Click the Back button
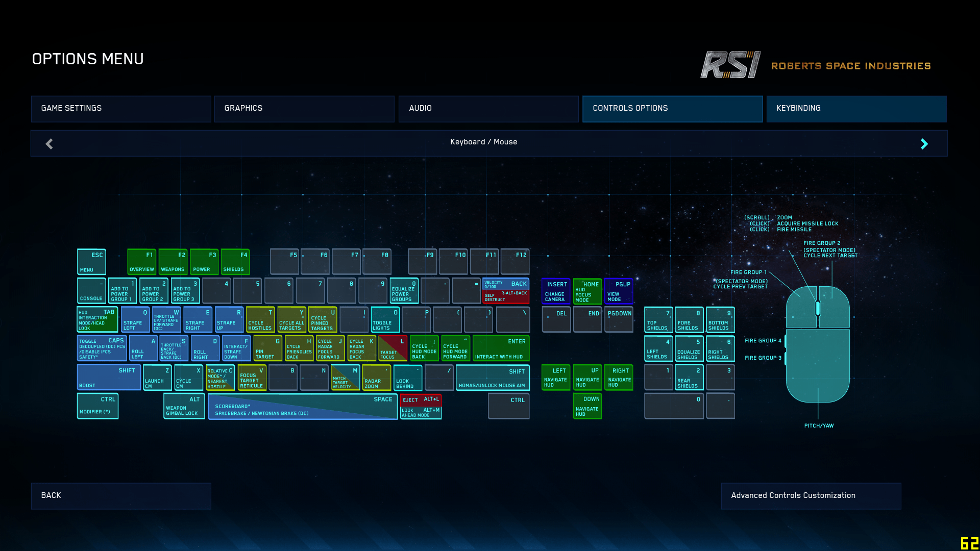This screenshot has width=980, height=551. click(x=121, y=495)
